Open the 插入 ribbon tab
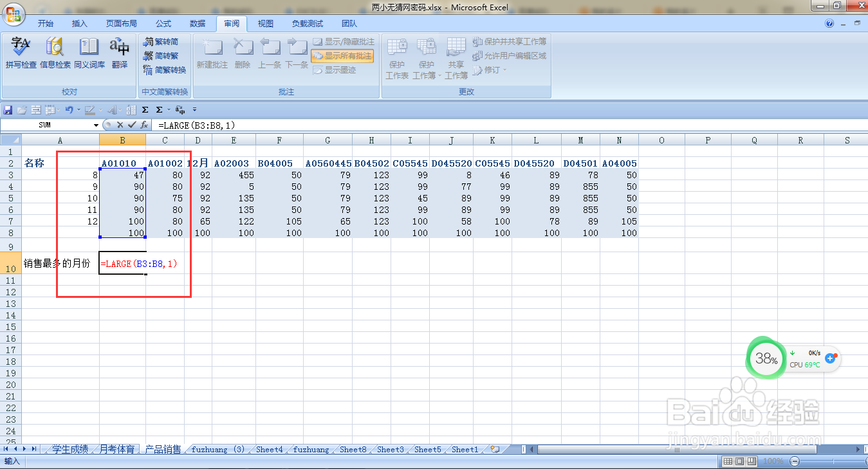Viewport: 868px width, 469px height. click(80, 24)
